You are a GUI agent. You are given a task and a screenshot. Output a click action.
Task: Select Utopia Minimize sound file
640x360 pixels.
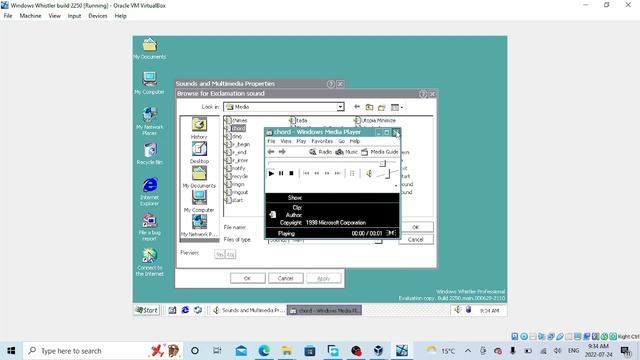point(375,120)
